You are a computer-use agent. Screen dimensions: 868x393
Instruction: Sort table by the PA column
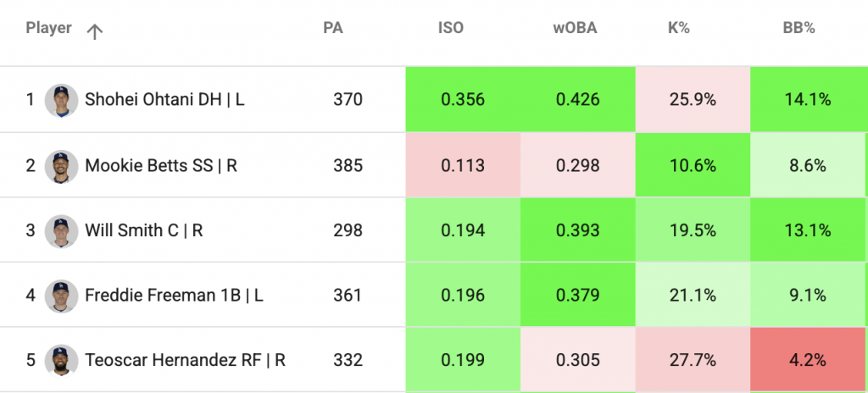click(333, 28)
